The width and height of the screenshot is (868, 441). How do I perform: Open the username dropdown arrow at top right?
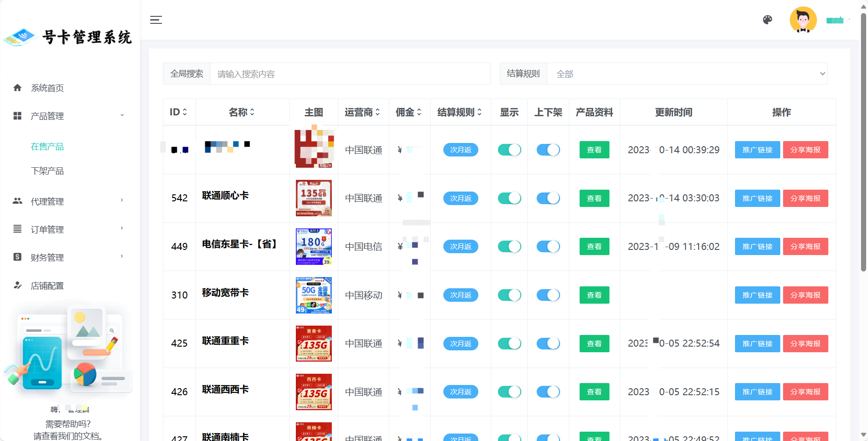tap(849, 20)
